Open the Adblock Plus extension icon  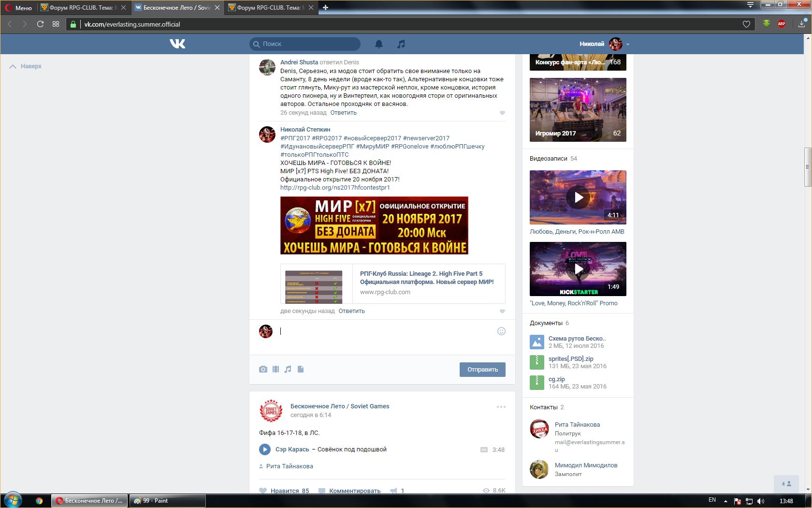tap(782, 24)
